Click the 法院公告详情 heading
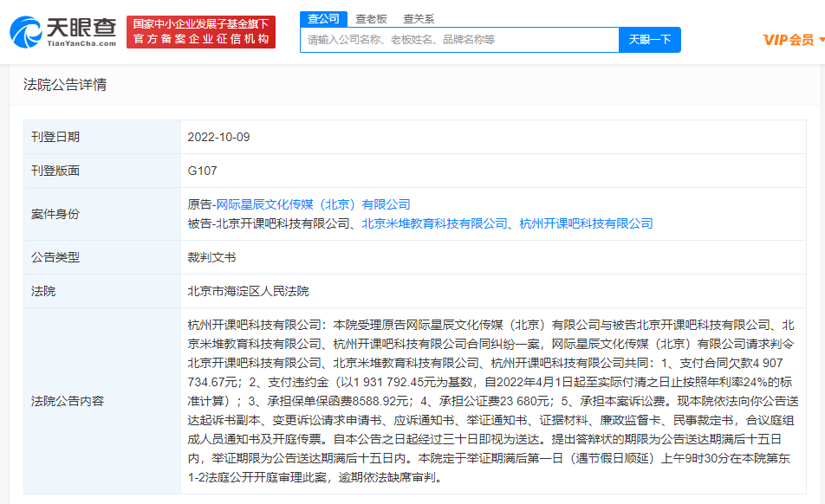 point(65,85)
